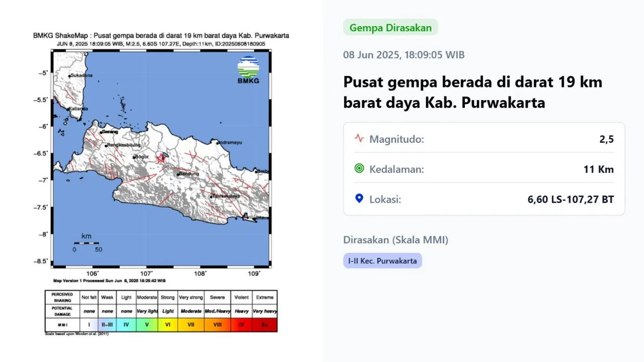Click the MMI V green legend cell
This screenshot has height=362, width=644.
[147, 325]
